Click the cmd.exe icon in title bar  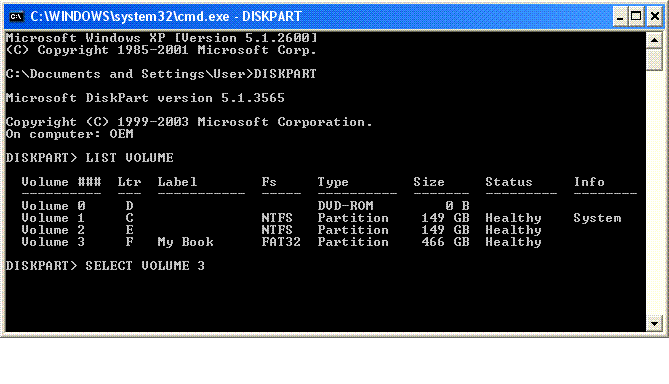coord(17,16)
